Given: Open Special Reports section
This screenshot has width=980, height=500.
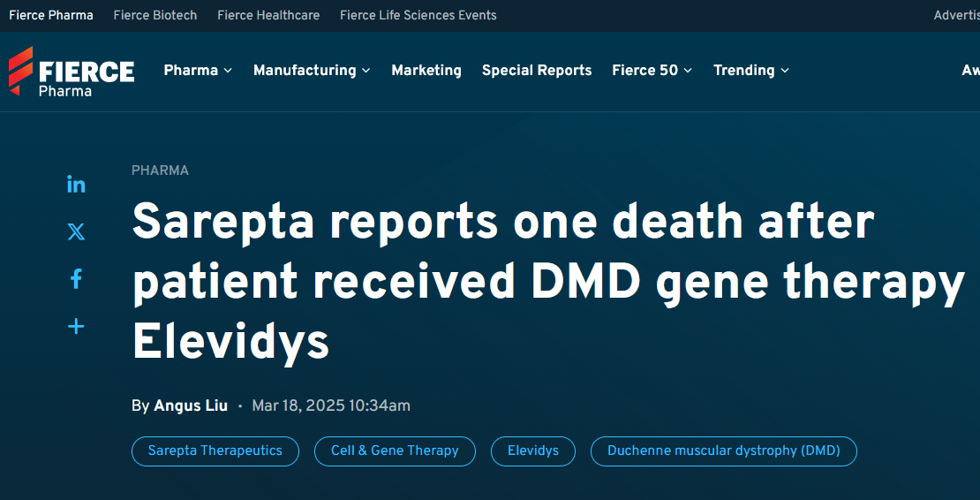Looking at the screenshot, I should [537, 71].
